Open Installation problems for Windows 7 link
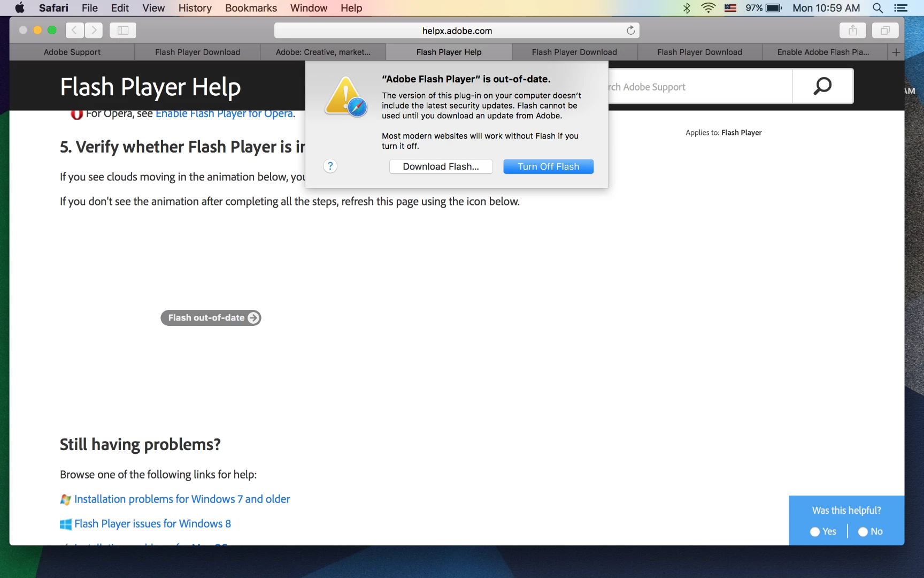Image resolution: width=924 pixels, height=578 pixels. tap(182, 499)
